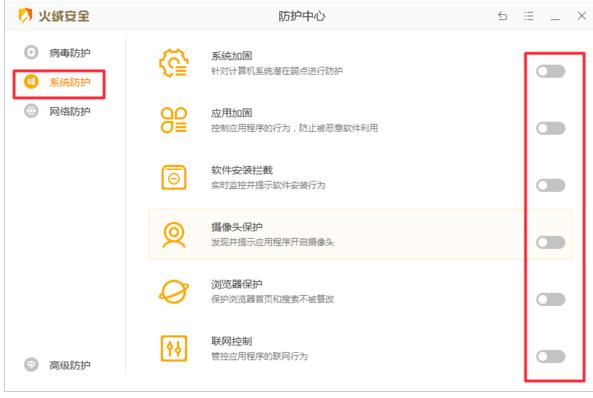Click description 控制应用程序的行为，防止被恶意软件利用
The height and width of the screenshot is (398, 593).
click(x=295, y=128)
